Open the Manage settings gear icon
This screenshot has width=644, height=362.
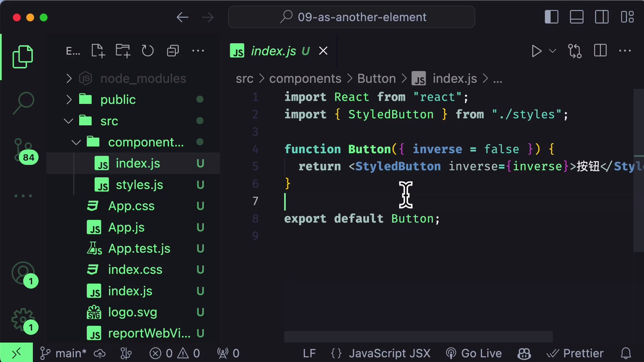[23, 319]
